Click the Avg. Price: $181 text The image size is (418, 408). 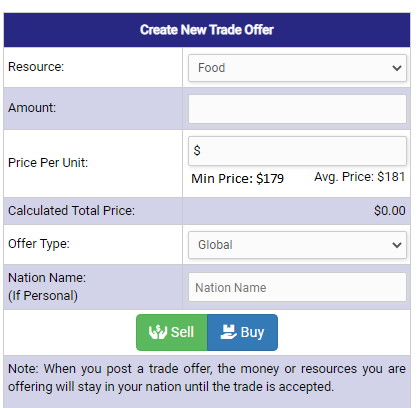(360, 177)
